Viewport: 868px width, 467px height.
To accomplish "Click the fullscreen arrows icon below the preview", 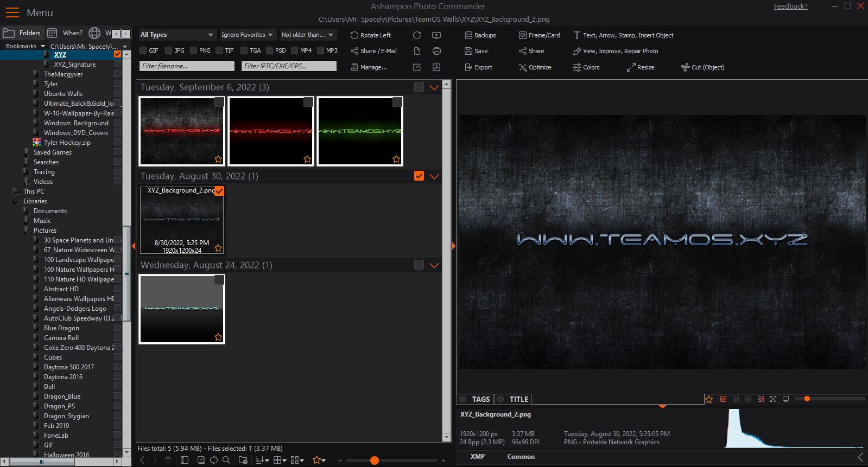I will (x=773, y=399).
